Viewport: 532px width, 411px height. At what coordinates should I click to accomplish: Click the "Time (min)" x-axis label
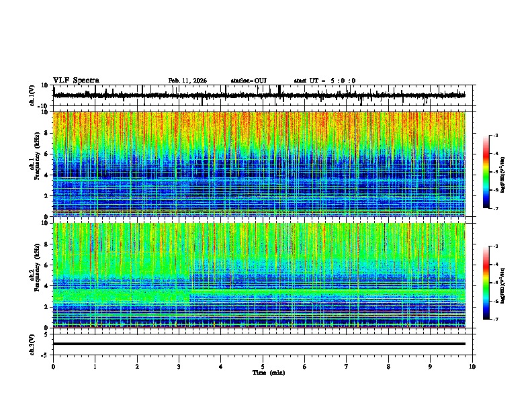[x=269, y=373]
